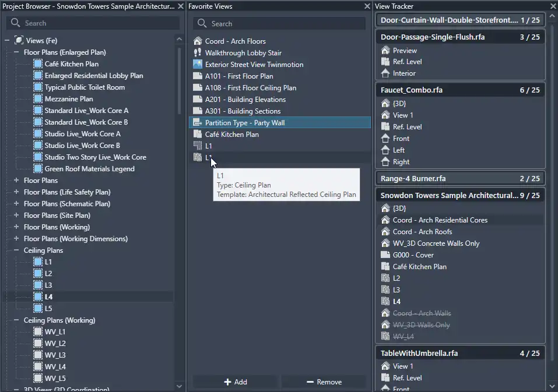Click the Café Kitchen Plan icon in Project Browser
The height and width of the screenshot is (392, 558).
click(38, 64)
